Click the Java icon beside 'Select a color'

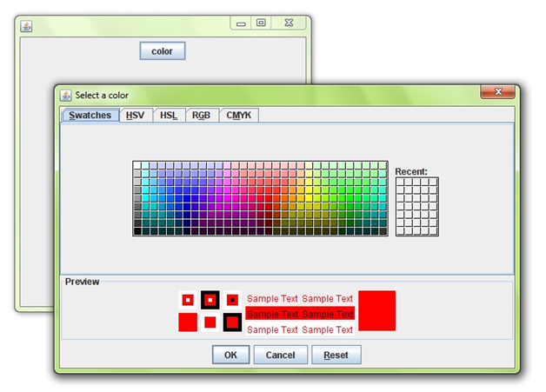coord(66,95)
